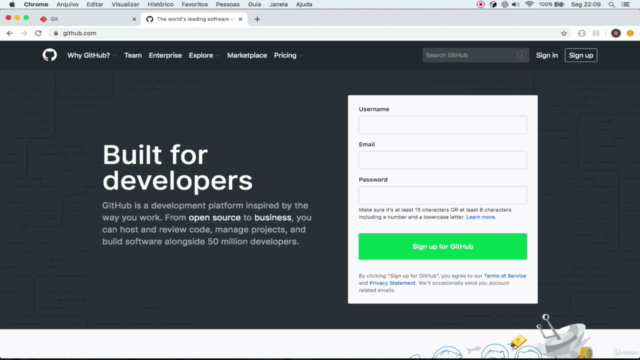
Task: Click the screen recording indicator icon
Action: tap(481, 4)
